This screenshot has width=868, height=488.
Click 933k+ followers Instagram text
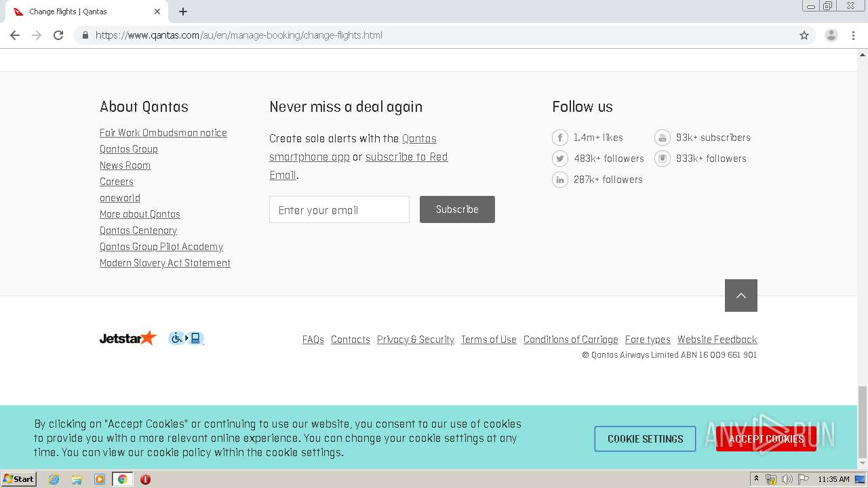(x=711, y=159)
